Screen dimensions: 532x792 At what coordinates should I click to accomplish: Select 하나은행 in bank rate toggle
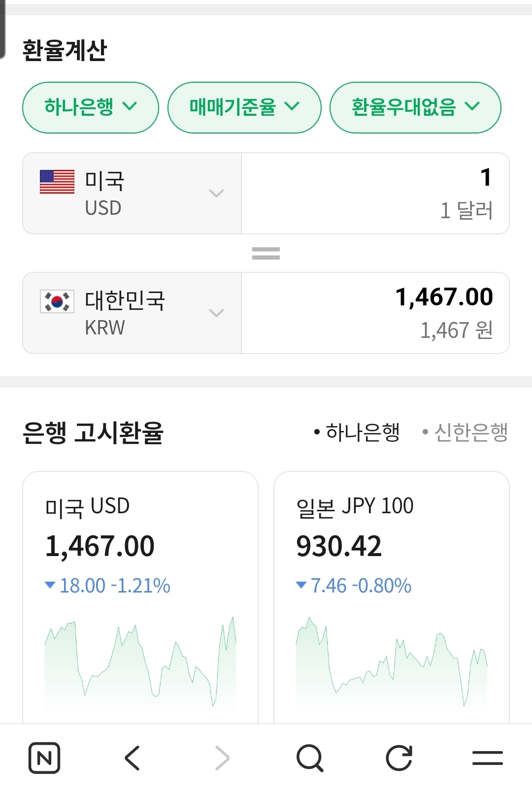357,432
